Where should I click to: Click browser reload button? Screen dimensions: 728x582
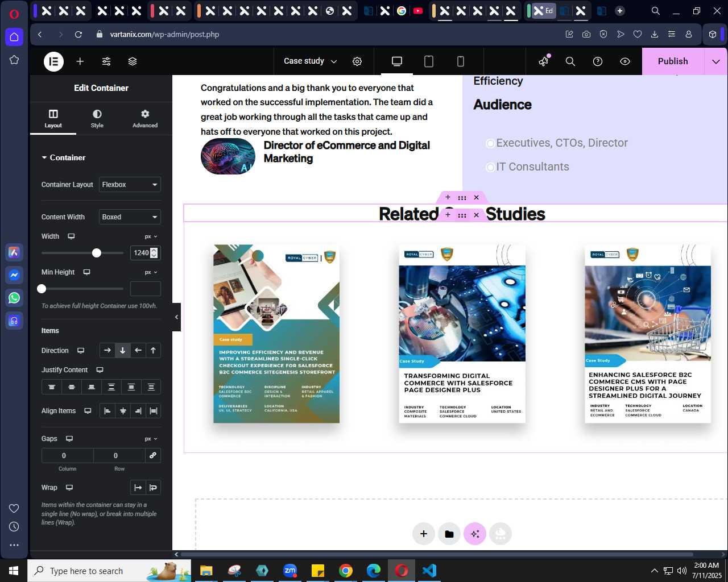(78, 34)
